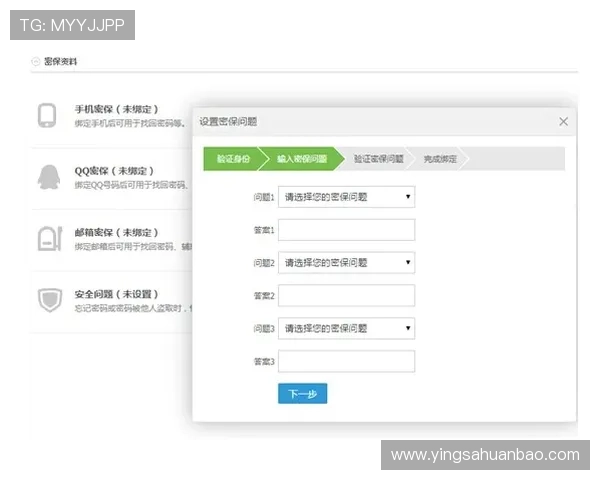Screen dimensions: 600x480
Task: Click the 答案2 label
Action: pos(264,296)
